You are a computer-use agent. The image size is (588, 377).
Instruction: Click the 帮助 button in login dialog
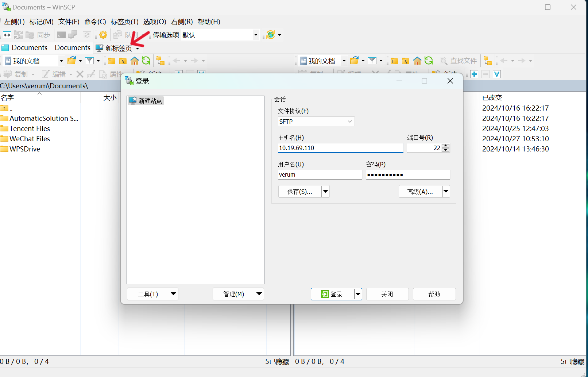pos(434,294)
